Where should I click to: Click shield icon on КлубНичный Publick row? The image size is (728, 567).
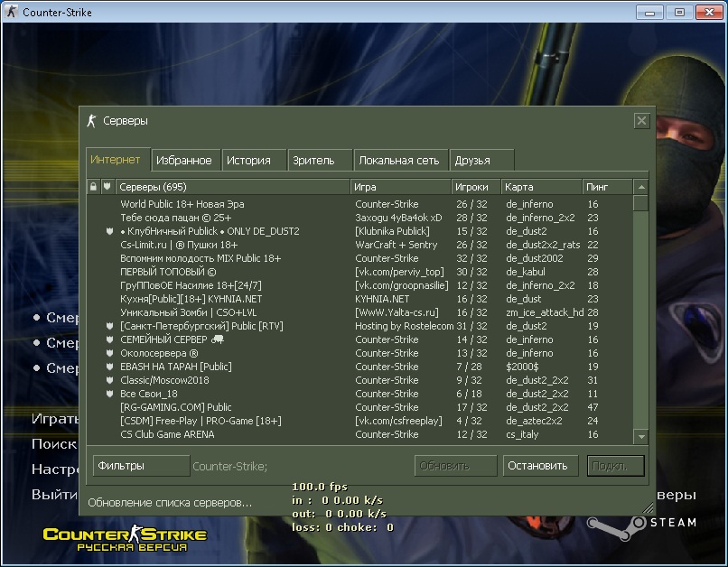(x=109, y=231)
